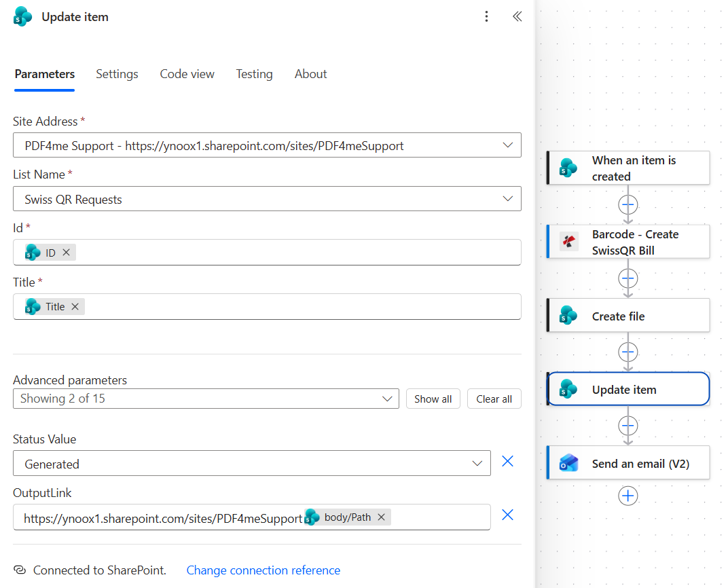This screenshot has height=588, width=728.
Task: Open the Site Address dropdown
Action: (267, 145)
